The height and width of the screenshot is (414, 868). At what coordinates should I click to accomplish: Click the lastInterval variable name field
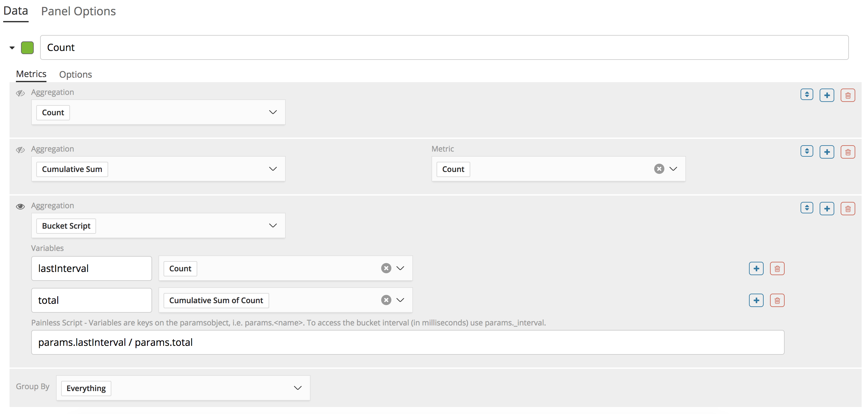pos(91,268)
